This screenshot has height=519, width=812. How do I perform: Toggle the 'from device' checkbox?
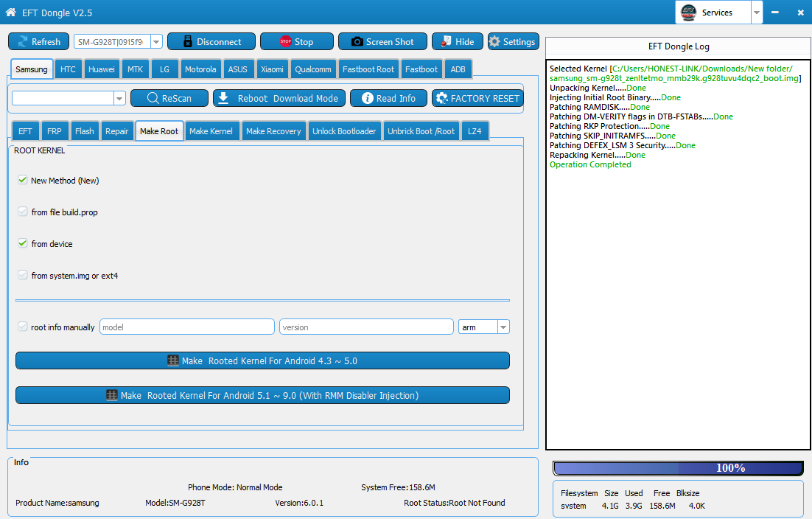click(23, 243)
